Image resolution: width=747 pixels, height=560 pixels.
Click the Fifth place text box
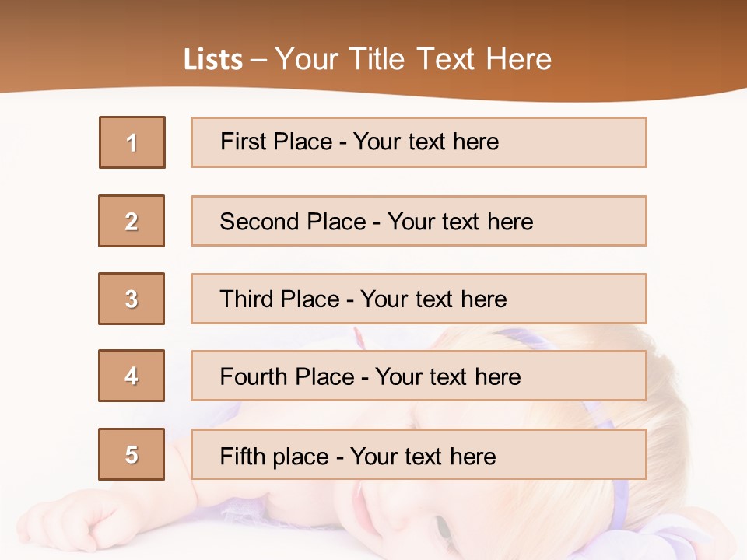(419, 454)
